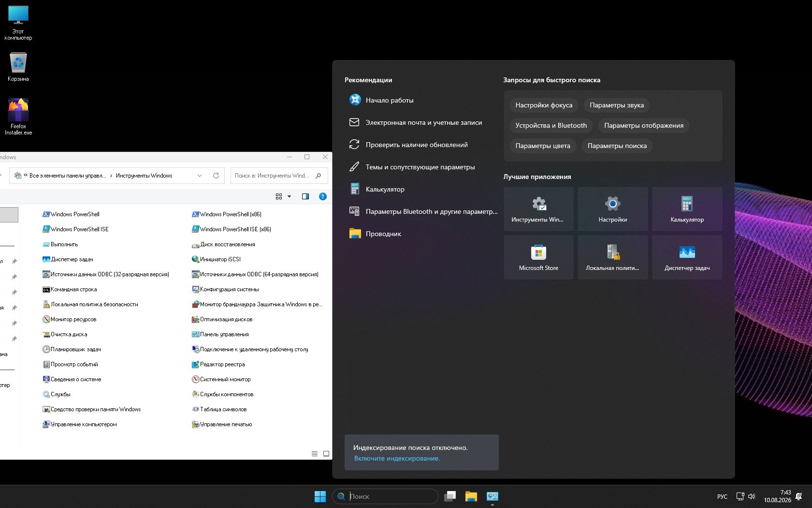Open Темы и сопутствующие параметры
812x508 pixels.
click(421, 167)
